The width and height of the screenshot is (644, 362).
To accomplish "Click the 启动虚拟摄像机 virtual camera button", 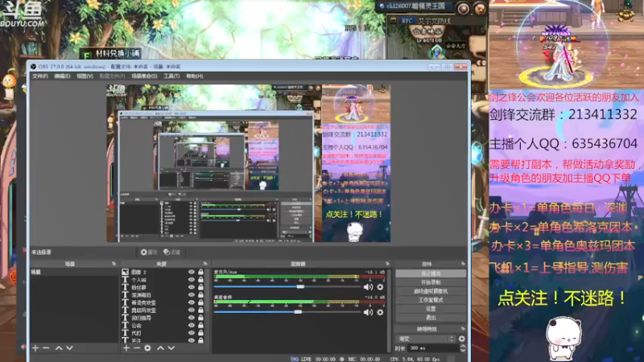I will [x=431, y=291].
